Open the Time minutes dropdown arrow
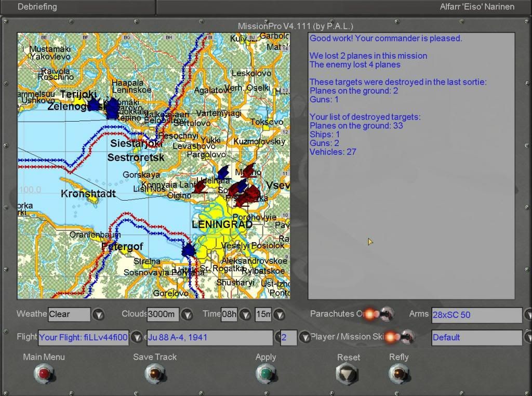 pyautogui.click(x=280, y=314)
